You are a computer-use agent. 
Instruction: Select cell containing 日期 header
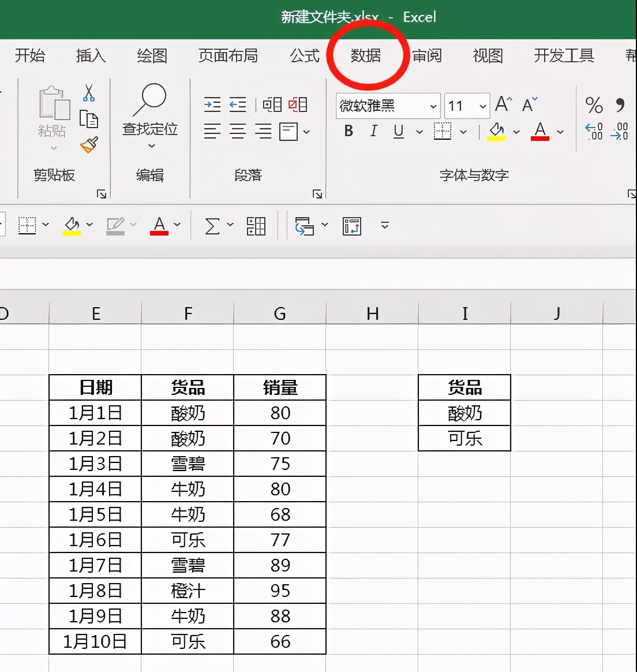[95, 387]
